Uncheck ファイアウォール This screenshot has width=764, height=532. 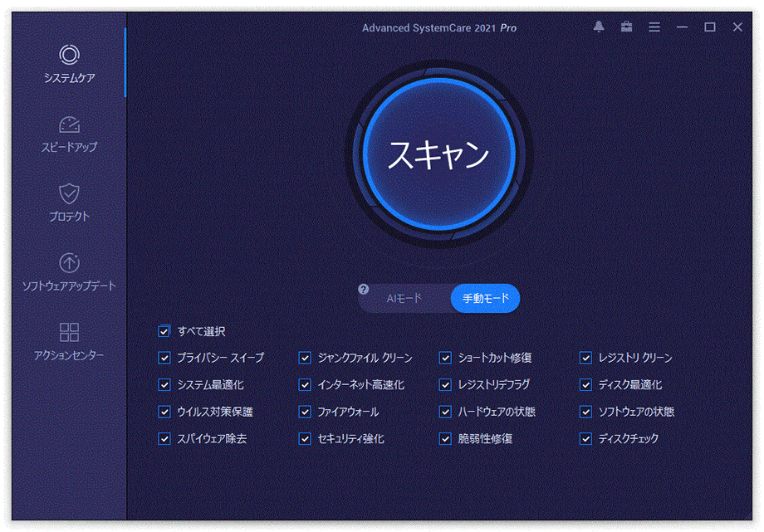coord(305,412)
